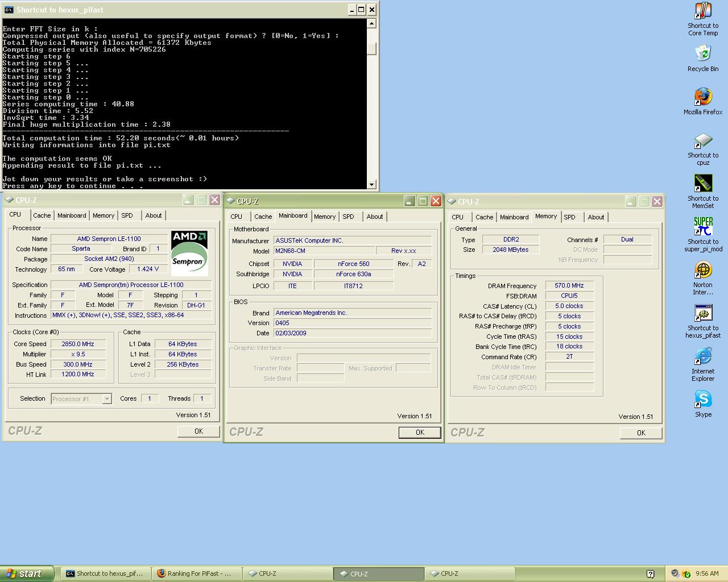This screenshot has width=728, height=582.
Task: Click the DRAM Frequency value 570.0 MHz
Action: click(x=569, y=285)
